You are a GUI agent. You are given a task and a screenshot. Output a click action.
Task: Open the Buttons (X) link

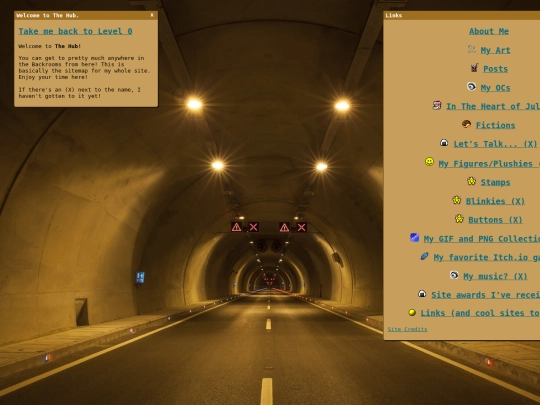coord(495,220)
